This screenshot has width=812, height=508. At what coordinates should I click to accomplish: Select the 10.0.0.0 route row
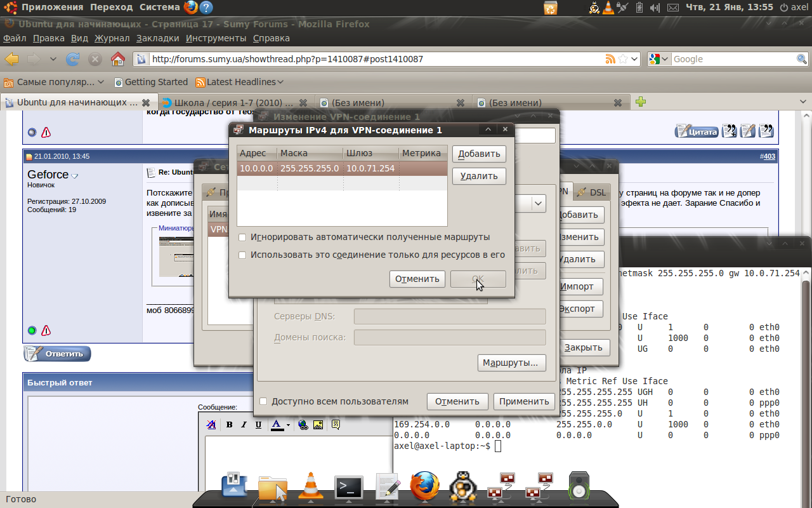click(341, 168)
